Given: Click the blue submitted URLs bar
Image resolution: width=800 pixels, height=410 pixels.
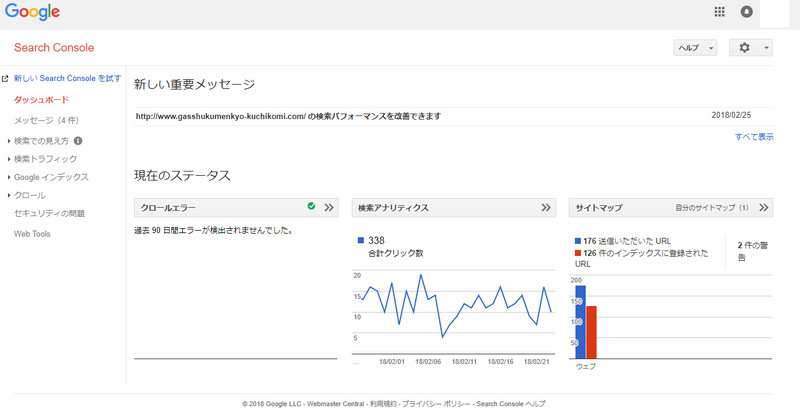Looking at the screenshot, I should click(x=580, y=322).
